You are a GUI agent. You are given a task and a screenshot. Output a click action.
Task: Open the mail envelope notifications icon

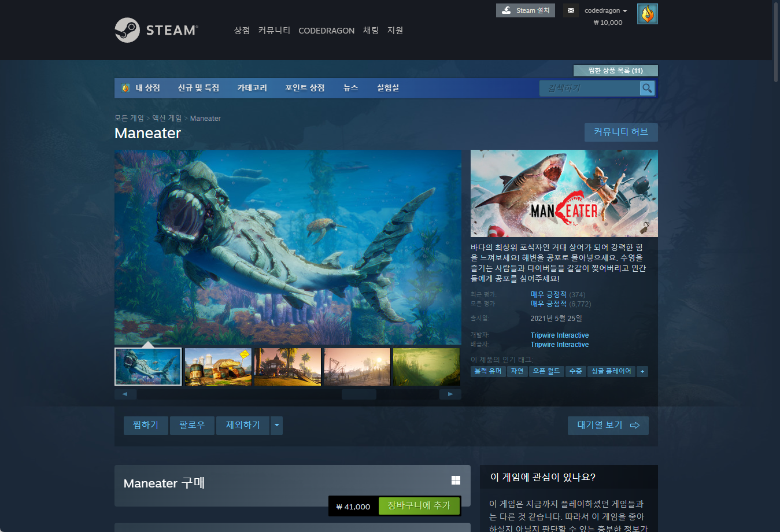[571, 10]
